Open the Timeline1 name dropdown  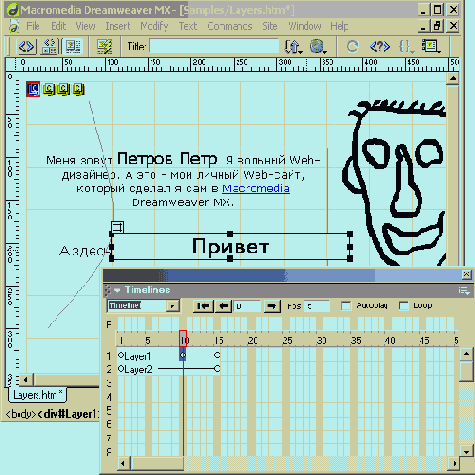[x=173, y=306]
